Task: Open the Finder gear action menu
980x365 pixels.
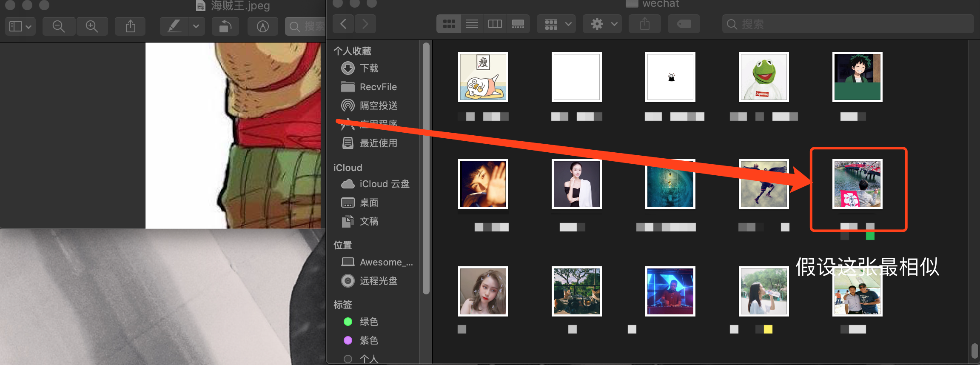Action: point(602,24)
